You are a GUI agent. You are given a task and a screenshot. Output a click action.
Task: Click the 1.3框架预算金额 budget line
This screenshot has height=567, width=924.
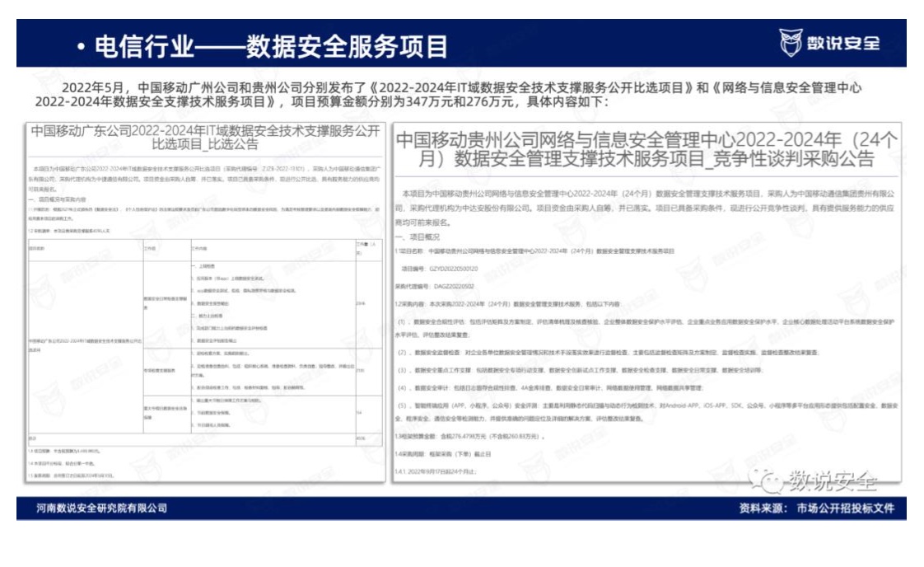(x=469, y=437)
